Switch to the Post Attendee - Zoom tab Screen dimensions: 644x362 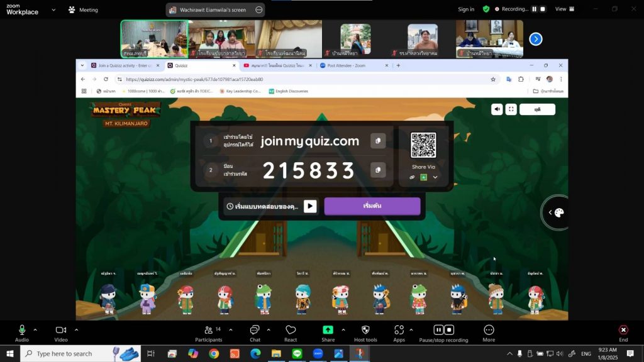[x=353, y=65]
